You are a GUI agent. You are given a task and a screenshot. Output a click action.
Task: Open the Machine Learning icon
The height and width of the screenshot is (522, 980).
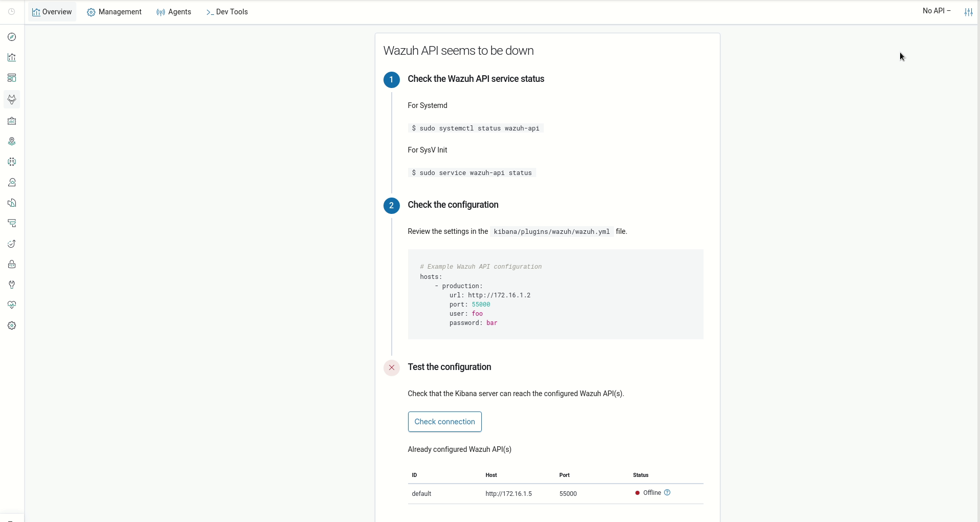pos(11,162)
